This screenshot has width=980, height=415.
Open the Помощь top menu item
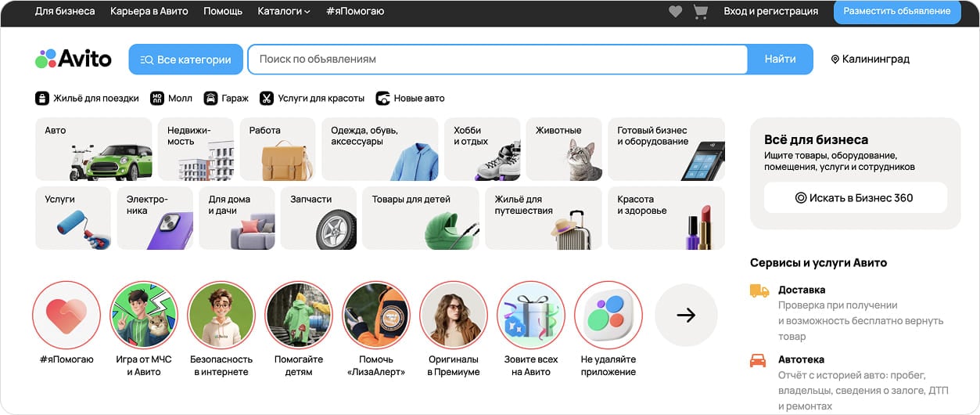click(223, 12)
